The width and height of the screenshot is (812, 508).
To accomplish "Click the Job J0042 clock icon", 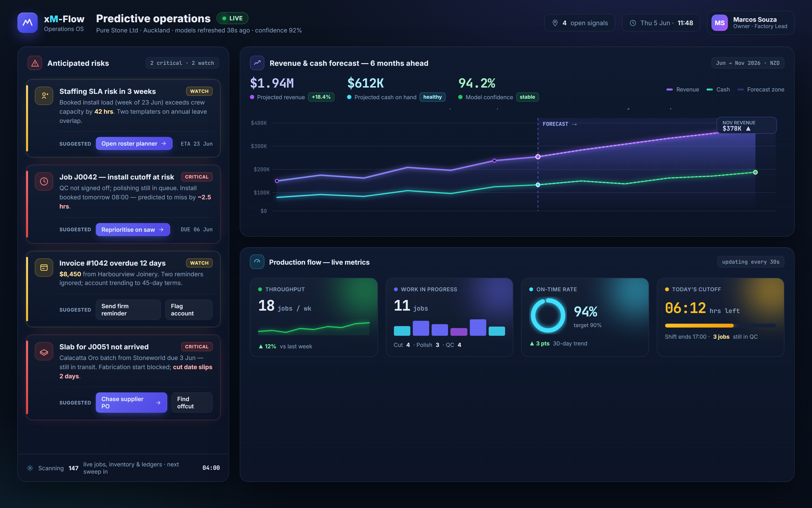I will 44,181.
